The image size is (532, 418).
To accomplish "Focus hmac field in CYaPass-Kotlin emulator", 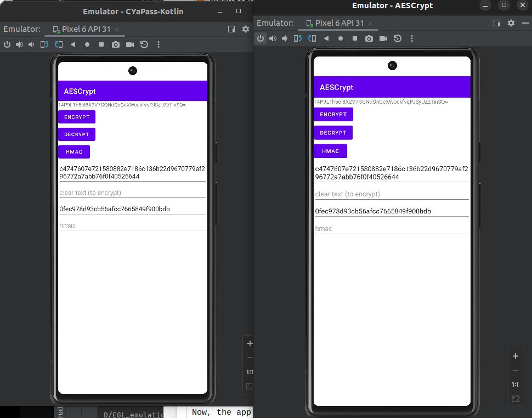I will tap(133, 225).
